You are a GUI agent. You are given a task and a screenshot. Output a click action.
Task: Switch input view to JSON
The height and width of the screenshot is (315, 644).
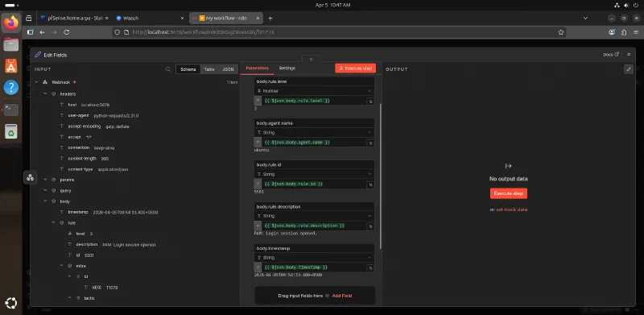coord(228,69)
